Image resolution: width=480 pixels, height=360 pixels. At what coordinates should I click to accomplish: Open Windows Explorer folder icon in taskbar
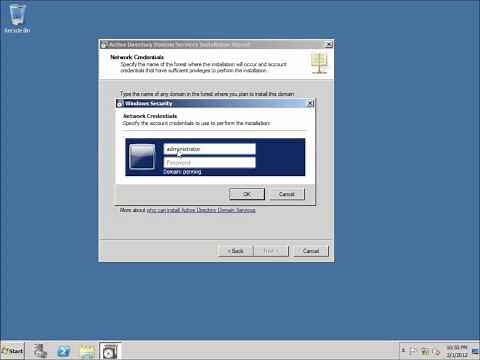click(87, 351)
